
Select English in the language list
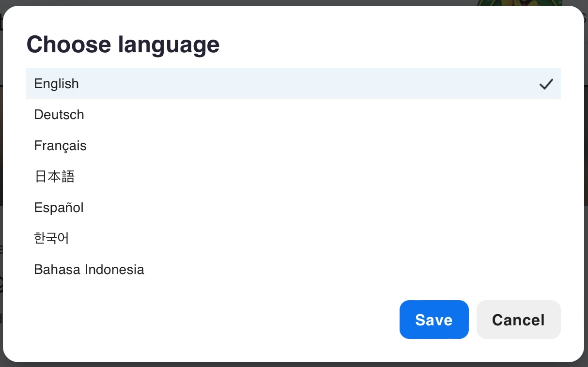[294, 83]
